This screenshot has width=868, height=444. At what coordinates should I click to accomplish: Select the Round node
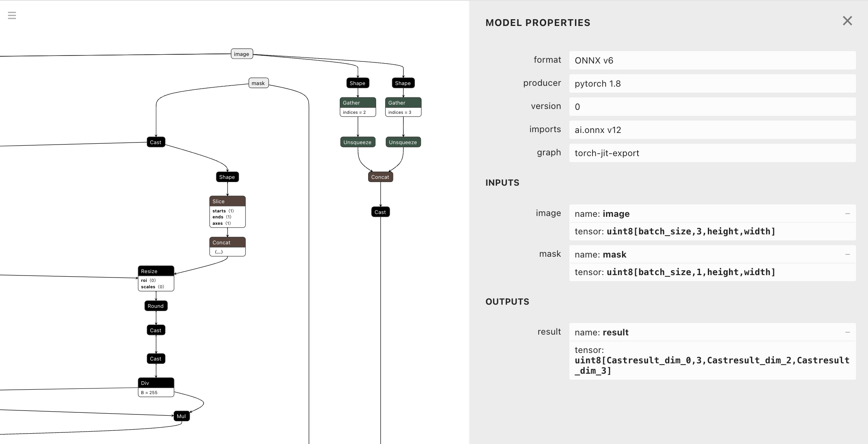click(156, 306)
